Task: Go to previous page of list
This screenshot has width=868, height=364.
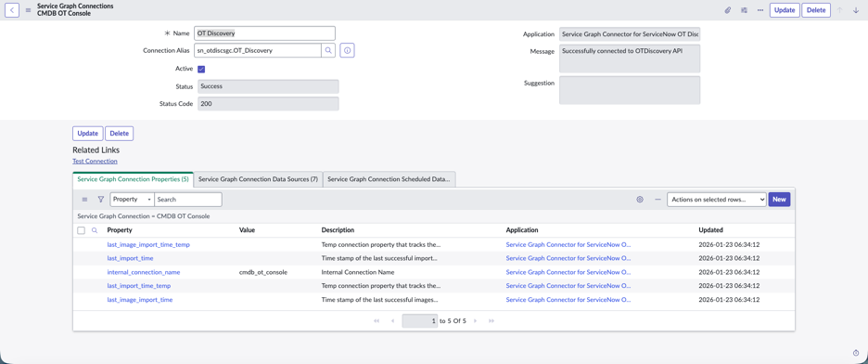Action: pyautogui.click(x=392, y=320)
